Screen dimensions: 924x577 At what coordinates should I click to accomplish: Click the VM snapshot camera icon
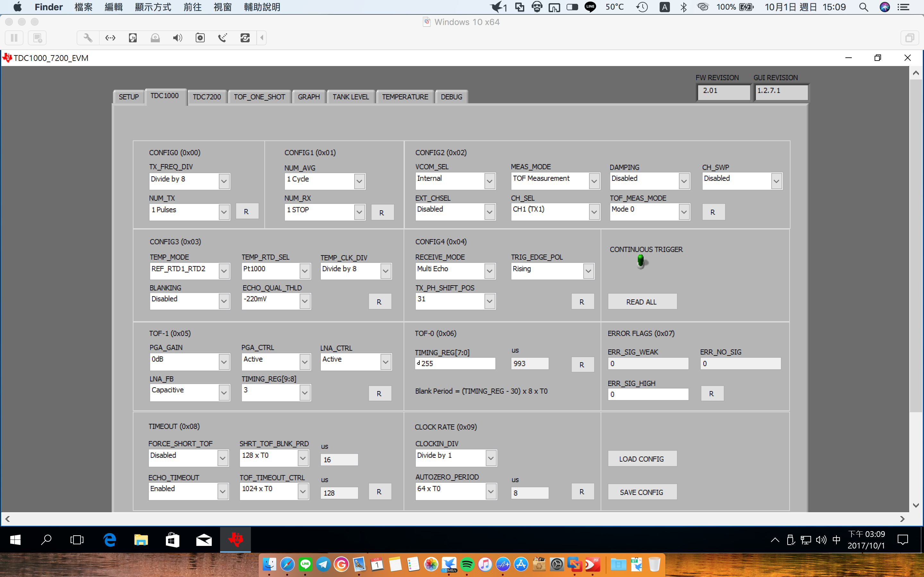[200, 38]
